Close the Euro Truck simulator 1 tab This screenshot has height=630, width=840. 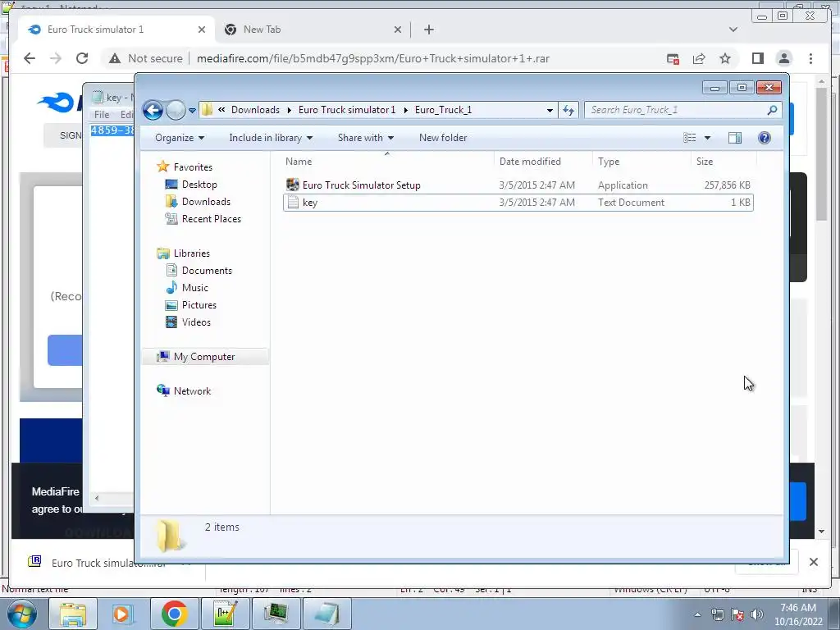tap(202, 30)
